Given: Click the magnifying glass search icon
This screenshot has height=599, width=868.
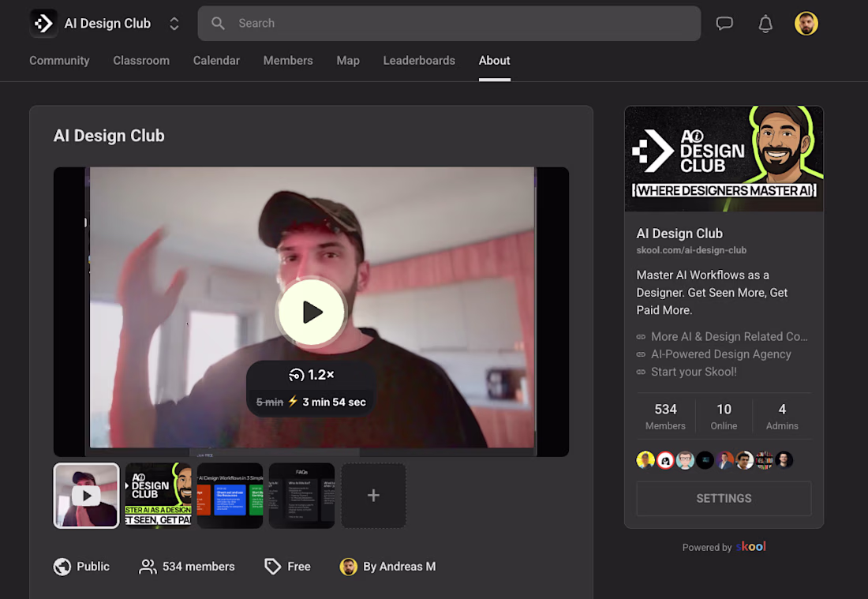Looking at the screenshot, I should [x=218, y=23].
